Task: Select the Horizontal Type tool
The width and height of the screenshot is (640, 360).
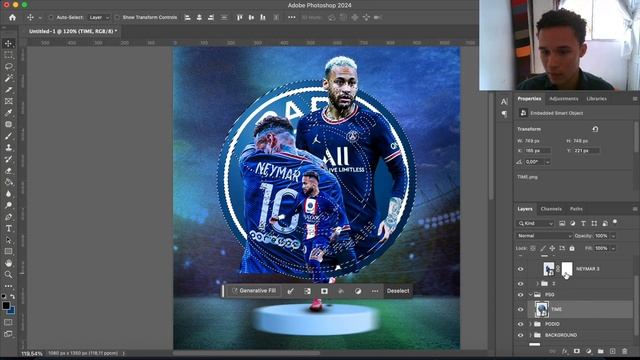Action: pos(9,229)
